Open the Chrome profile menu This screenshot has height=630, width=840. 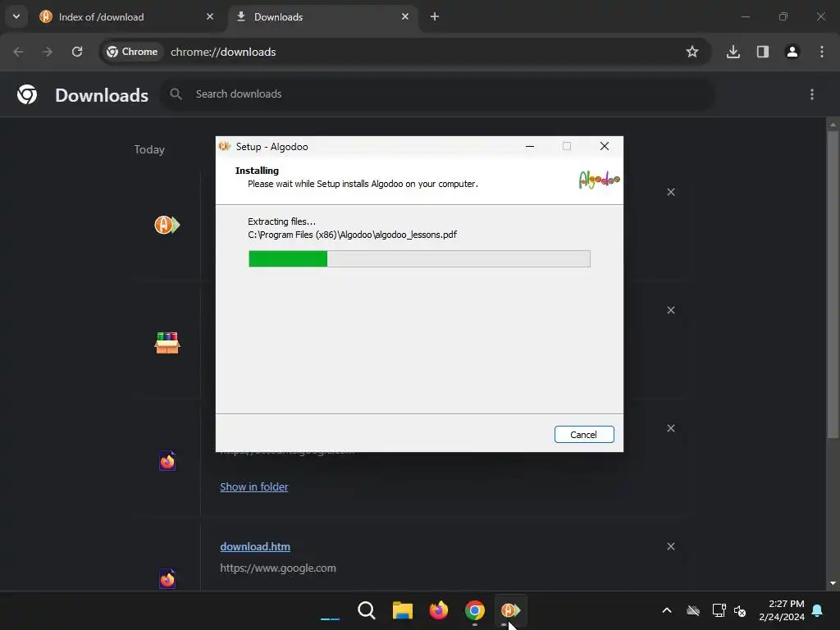[792, 52]
